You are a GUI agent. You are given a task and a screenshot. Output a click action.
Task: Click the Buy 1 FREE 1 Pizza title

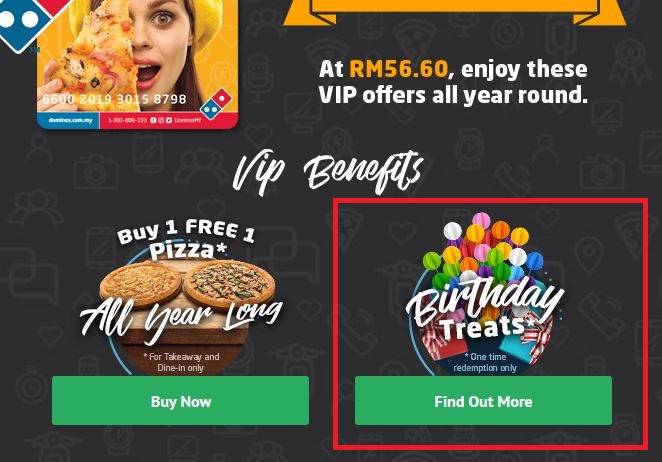186,239
